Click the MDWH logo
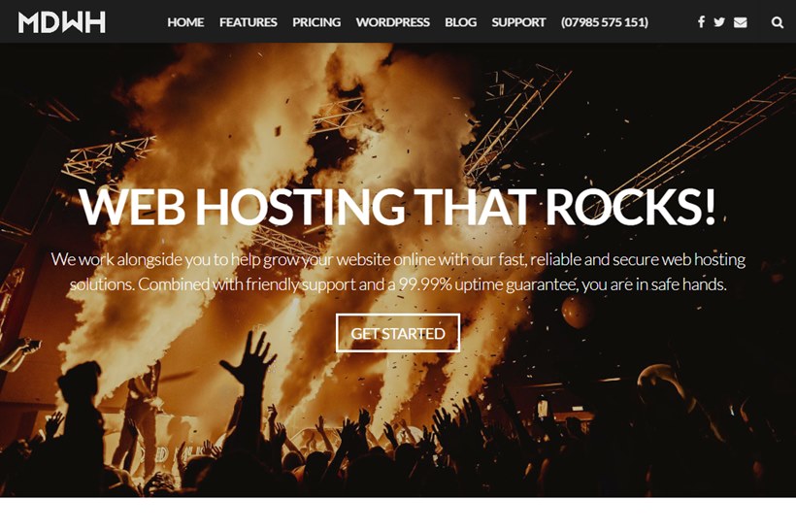The height and width of the screenshot is (532, 796). pos(62,21)
